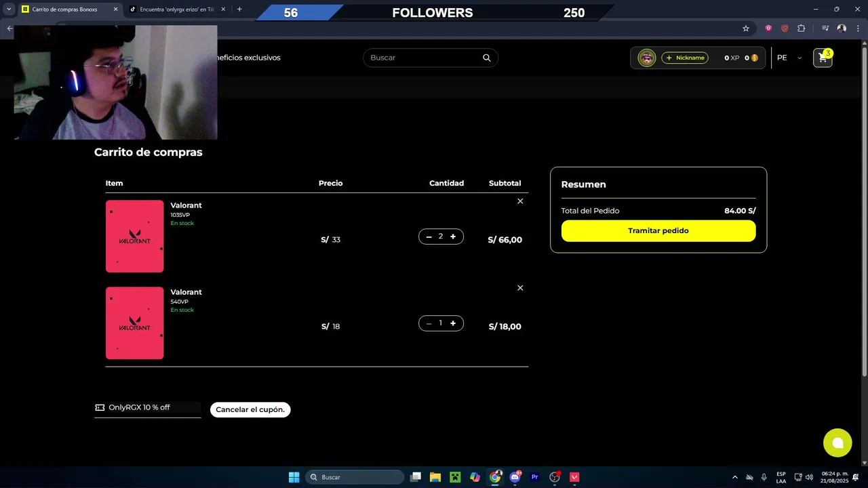Close the Carrito de compras Bonoxs tab

[115, 9]
